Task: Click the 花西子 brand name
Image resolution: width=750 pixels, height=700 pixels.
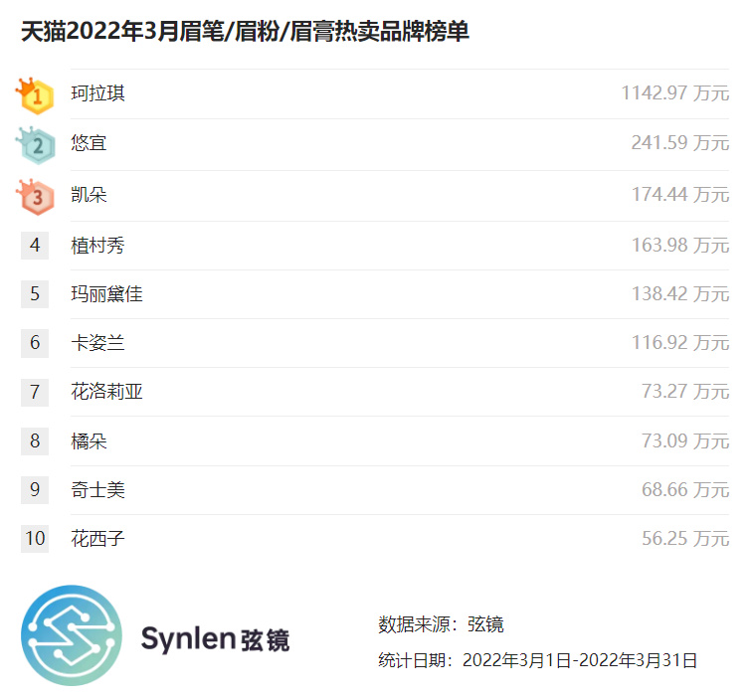Action: (x=98, y=539)
